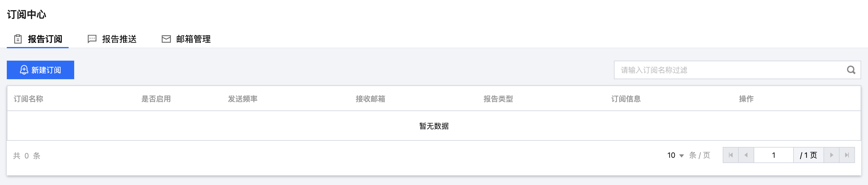Screen dimensions: 868x185
Task: Click the 发送频率 column header
Action: pos(243,99)
